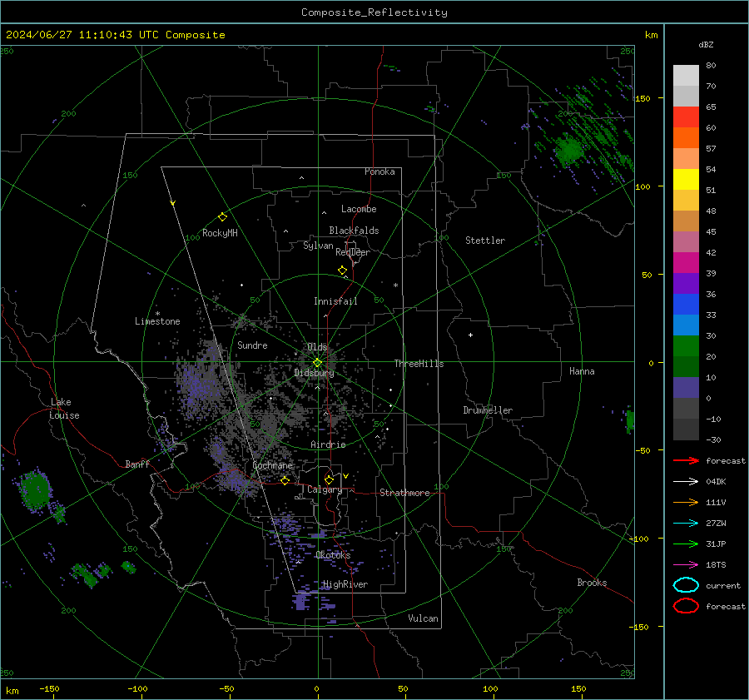Click the yellow diamond marker beside RockyMH

(222, 217)
